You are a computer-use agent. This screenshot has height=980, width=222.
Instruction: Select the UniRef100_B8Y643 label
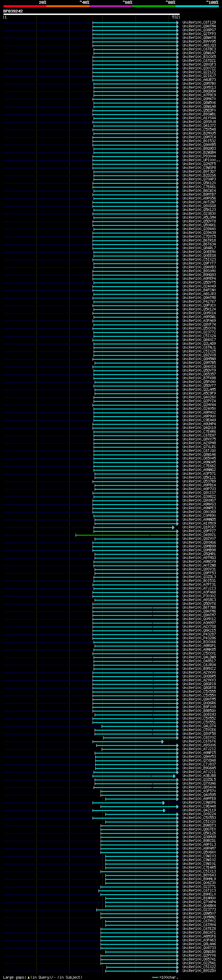(199, 875)
